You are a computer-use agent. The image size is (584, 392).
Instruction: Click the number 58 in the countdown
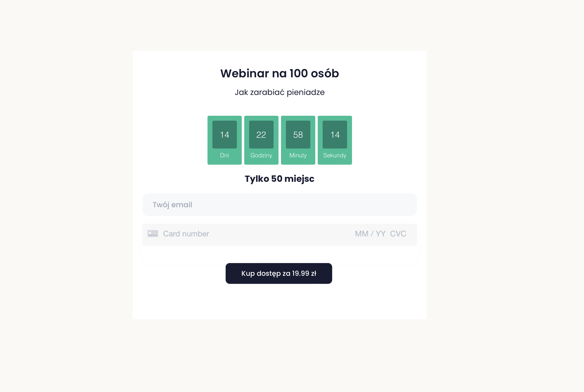pos(298,135)
